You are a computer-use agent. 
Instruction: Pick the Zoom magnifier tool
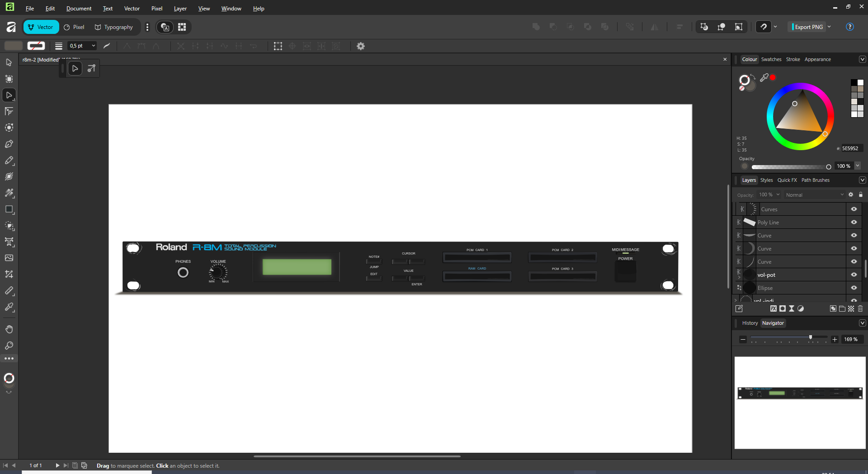pos(9,346)
